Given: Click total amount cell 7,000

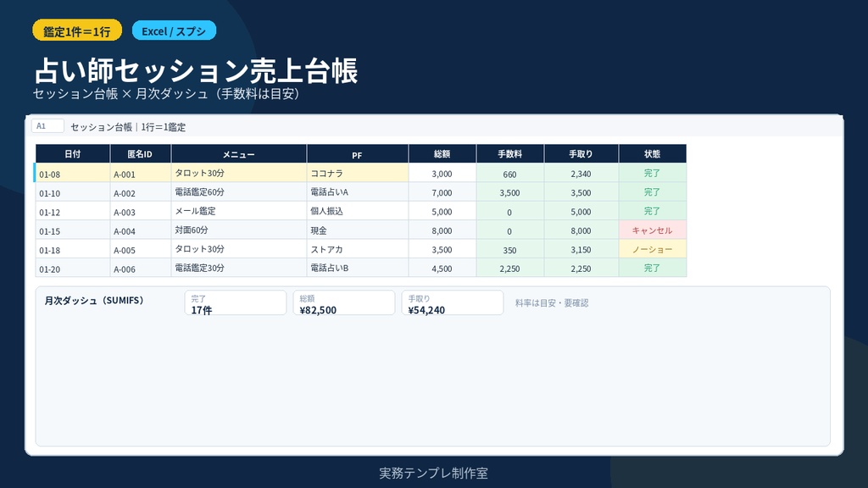Looking at the screenshot, I should pyautogui.click(x=442, y=192).
